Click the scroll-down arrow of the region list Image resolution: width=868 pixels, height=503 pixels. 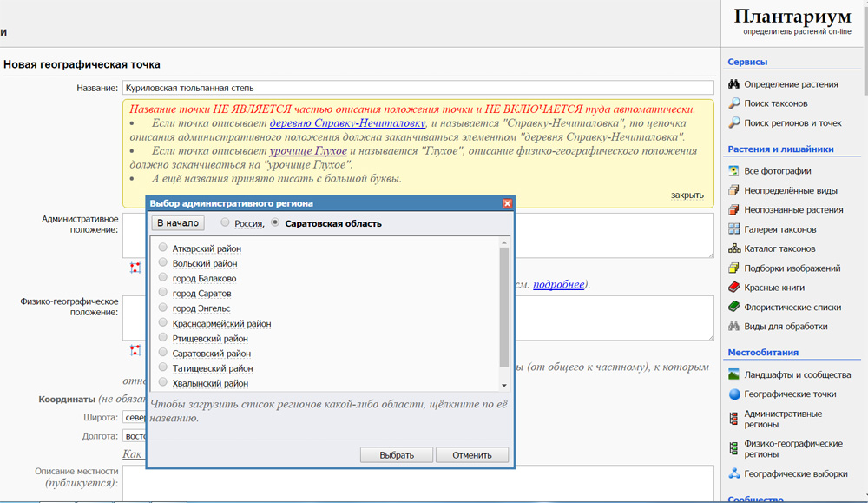click(504, 385)
